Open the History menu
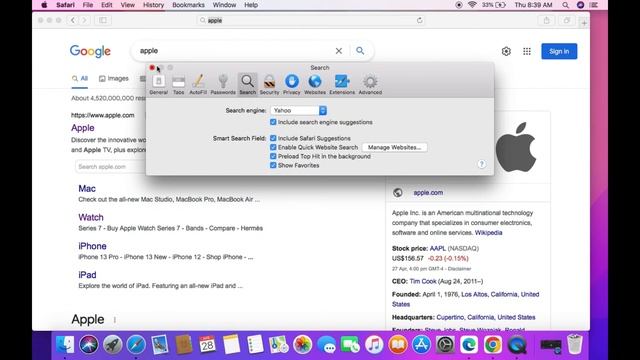The width and height of the screenshot is (640, 360). [x=153, y=5]
